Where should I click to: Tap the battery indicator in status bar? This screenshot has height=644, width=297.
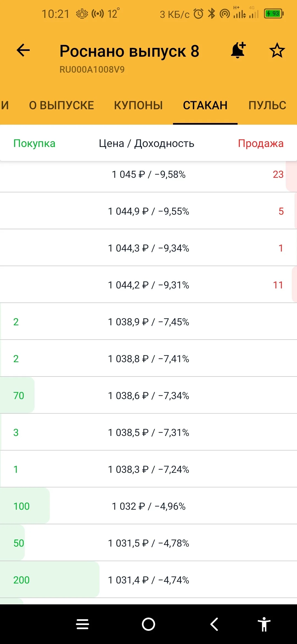(274, 13)
